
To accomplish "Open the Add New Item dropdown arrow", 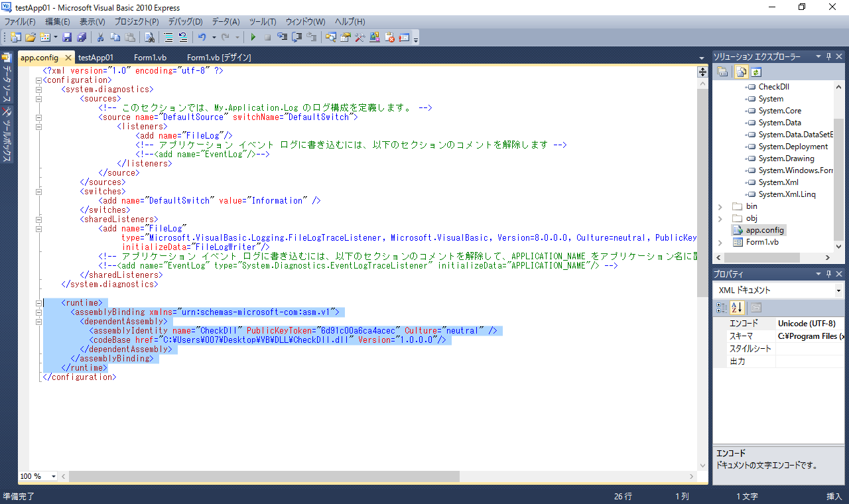I will point(55,37).
